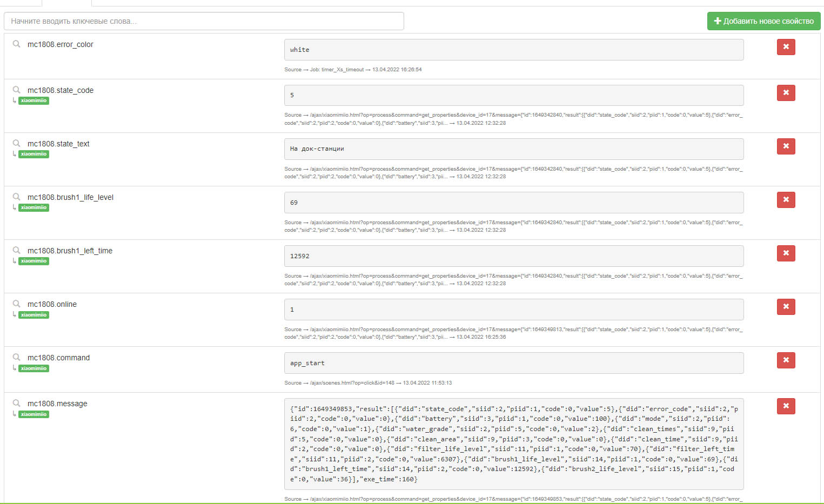Click the source text under mc1808.state_code value
824x504 pixels.
(x=513, y=119)
